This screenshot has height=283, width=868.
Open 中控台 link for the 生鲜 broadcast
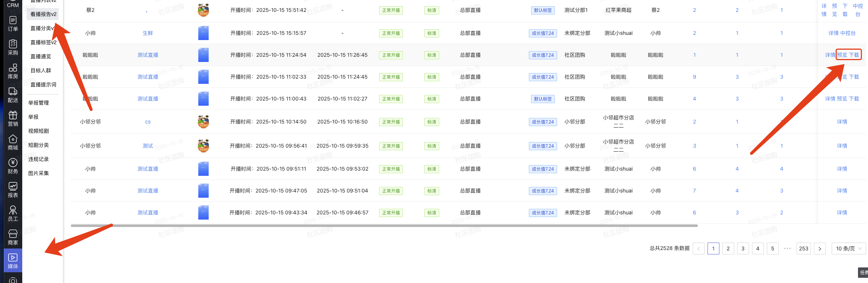coord(848,33)
